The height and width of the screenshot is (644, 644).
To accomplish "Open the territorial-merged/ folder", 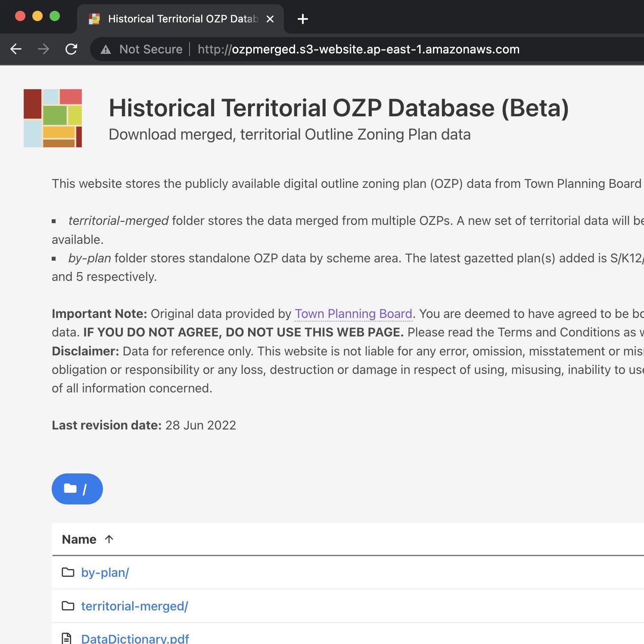I will click(135, 606).
